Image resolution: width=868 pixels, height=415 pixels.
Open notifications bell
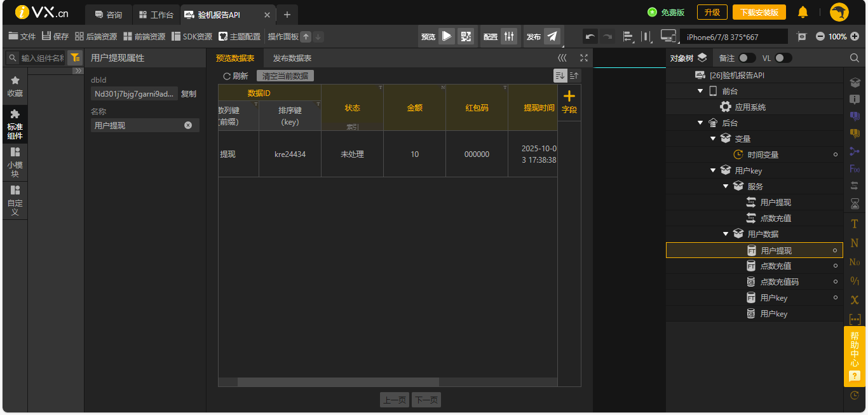[x=803, y=12]
